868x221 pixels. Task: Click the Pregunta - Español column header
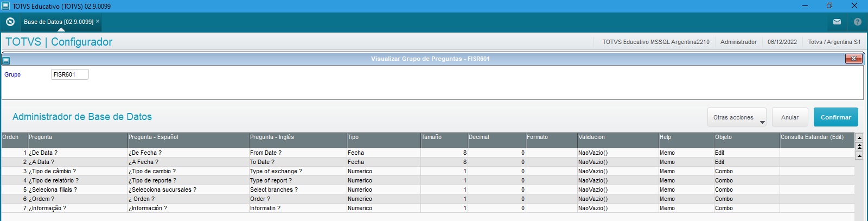[188, 140]
